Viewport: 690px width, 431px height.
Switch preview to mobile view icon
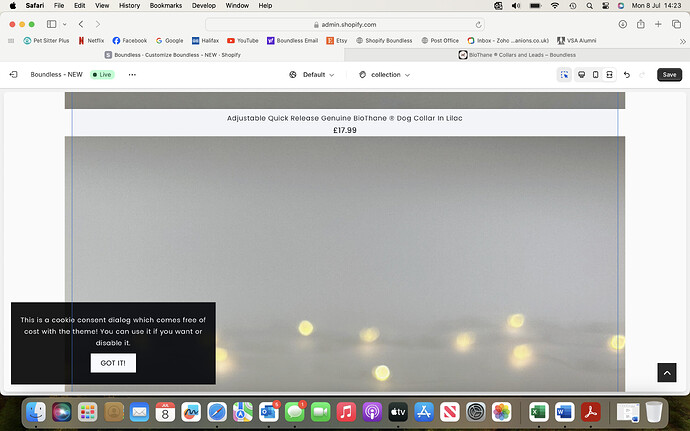595,75
